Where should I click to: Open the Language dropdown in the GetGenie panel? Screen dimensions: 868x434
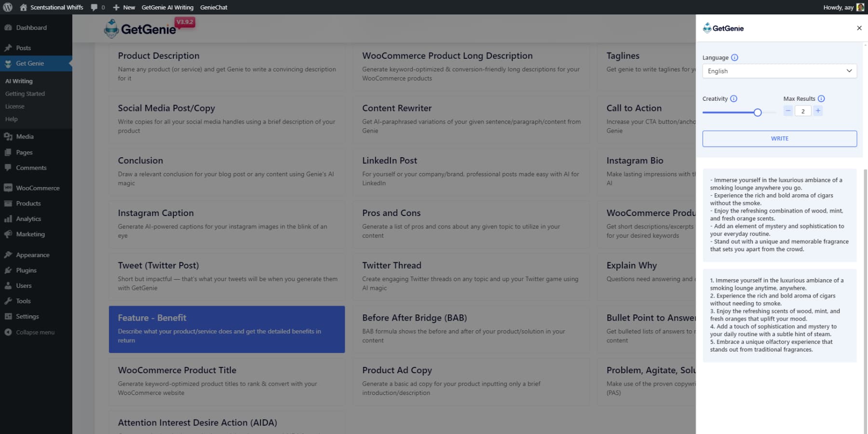point(779,71)
